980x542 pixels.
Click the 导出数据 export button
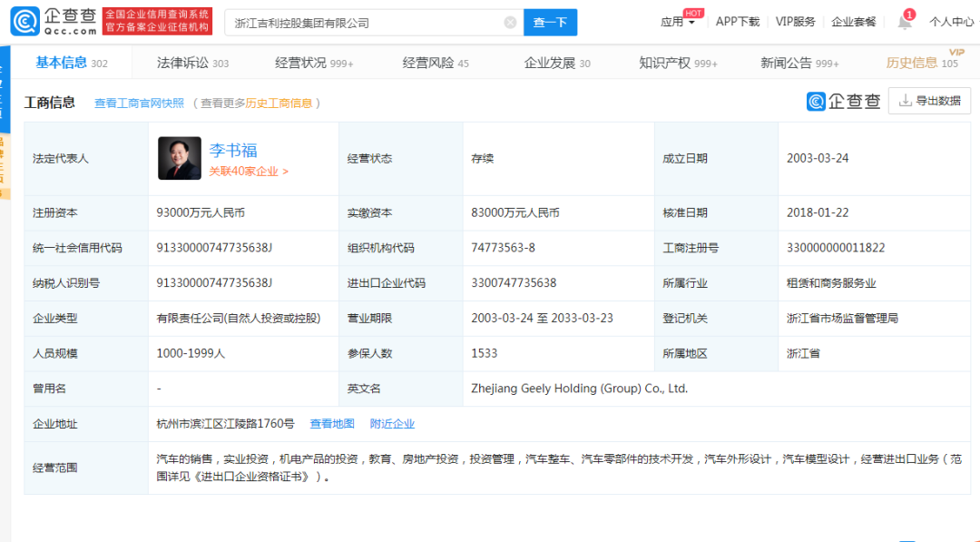(929, 101)
